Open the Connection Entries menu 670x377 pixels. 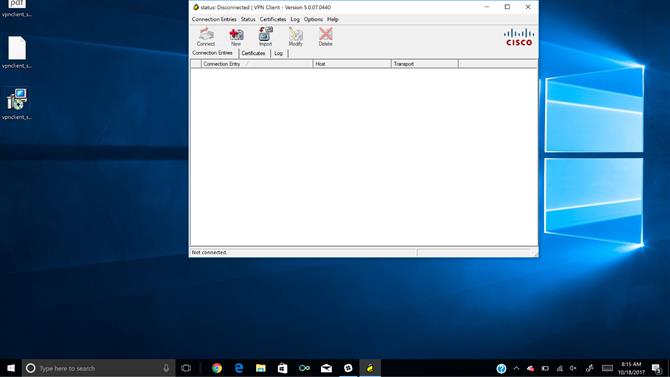click(x=214, y=19)
